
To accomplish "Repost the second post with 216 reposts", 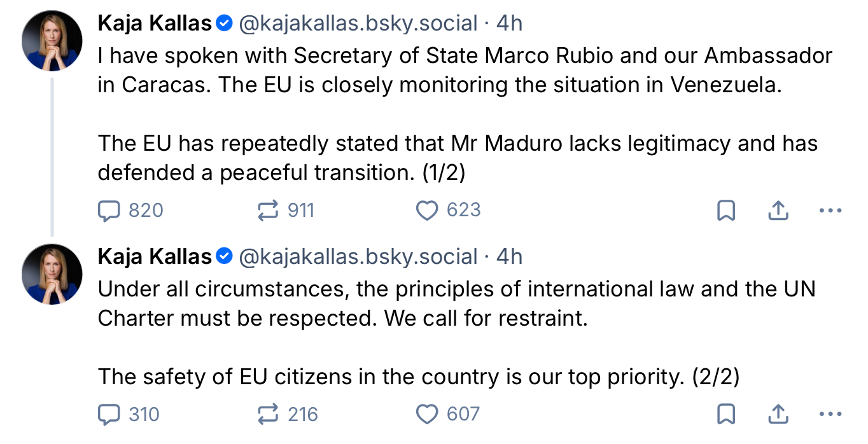I will click(x=268, y=415).
